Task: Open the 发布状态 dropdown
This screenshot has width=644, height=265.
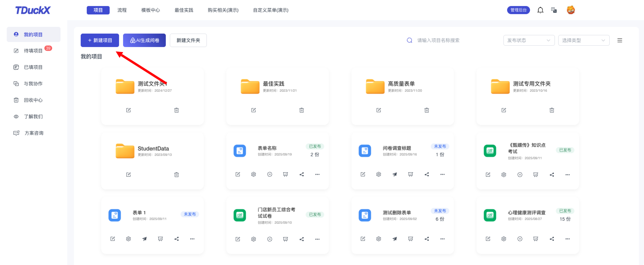Action: pyautogui.click(x=529, y=40)
